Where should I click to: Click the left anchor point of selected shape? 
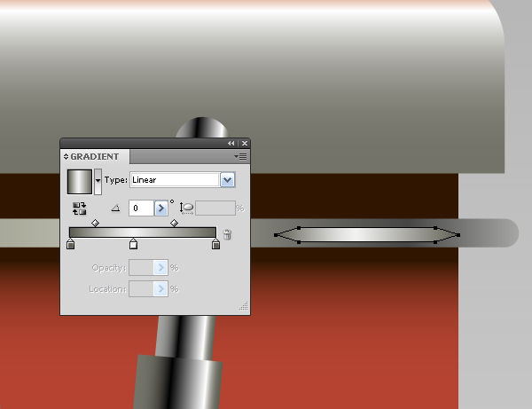click(x=276, y=235)
